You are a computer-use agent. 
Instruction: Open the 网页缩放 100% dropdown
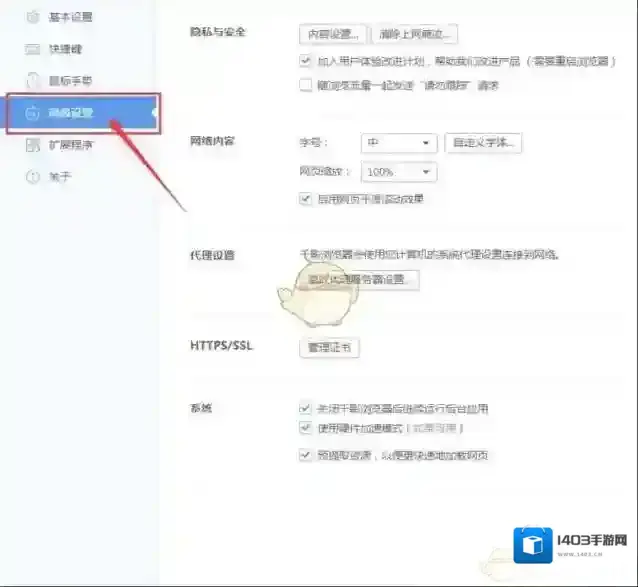[399, 172]
